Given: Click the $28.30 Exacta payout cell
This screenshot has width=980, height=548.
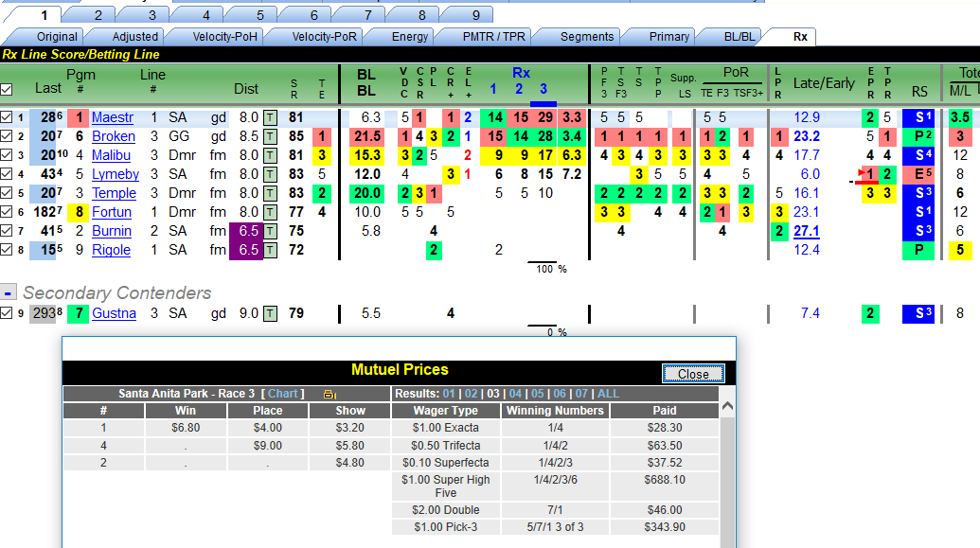Looking at the screenshot, I should [665, 428].
